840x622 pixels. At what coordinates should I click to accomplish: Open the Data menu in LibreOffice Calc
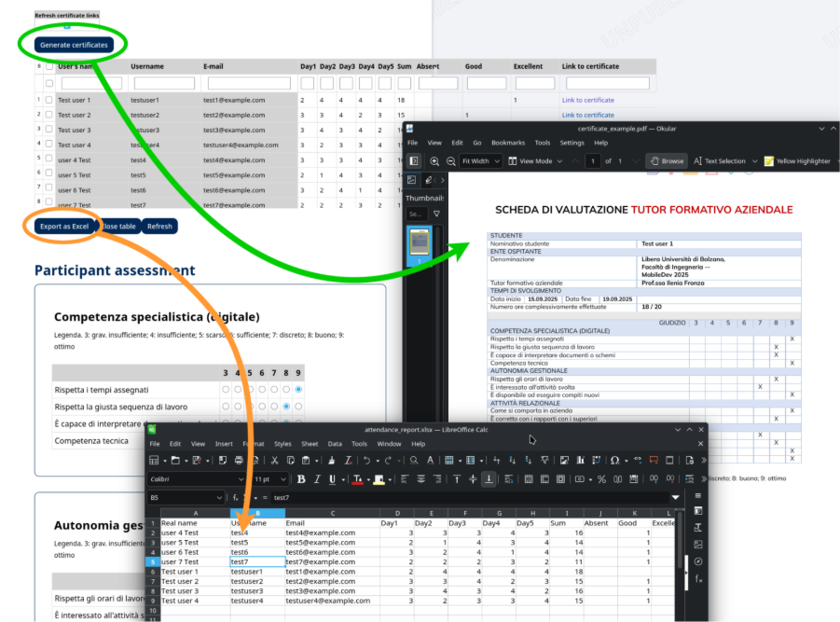click(x=334, y=445)
